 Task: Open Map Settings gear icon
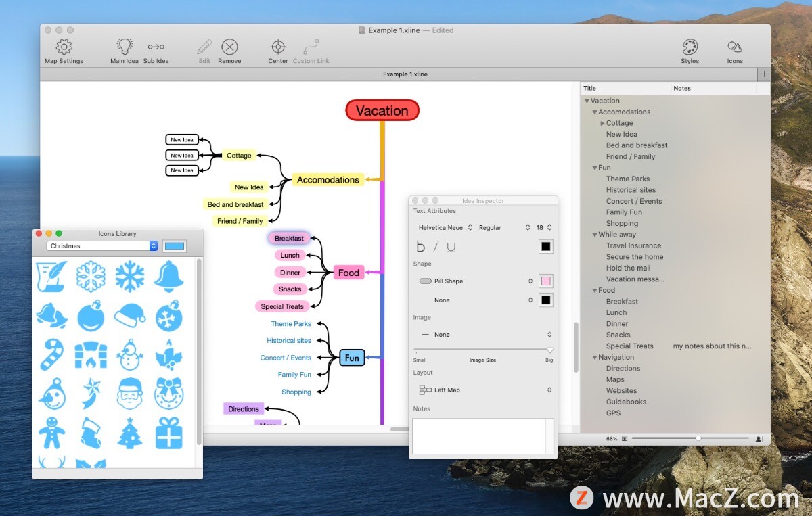click(x=64, y=47)
